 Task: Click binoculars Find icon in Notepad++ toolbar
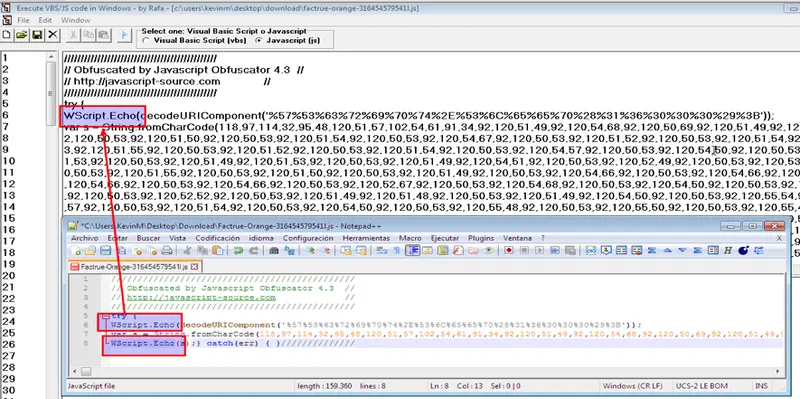(x=273, y=251)
